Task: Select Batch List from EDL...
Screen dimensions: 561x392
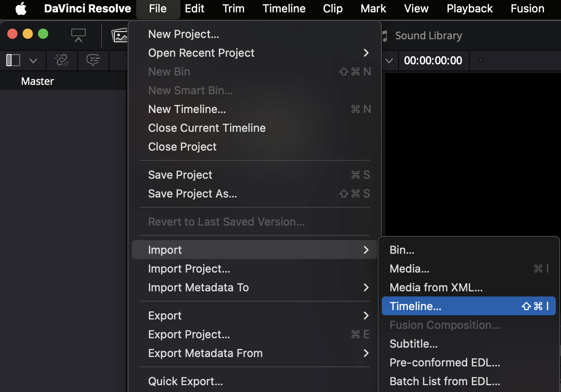Action: (469, 381)
